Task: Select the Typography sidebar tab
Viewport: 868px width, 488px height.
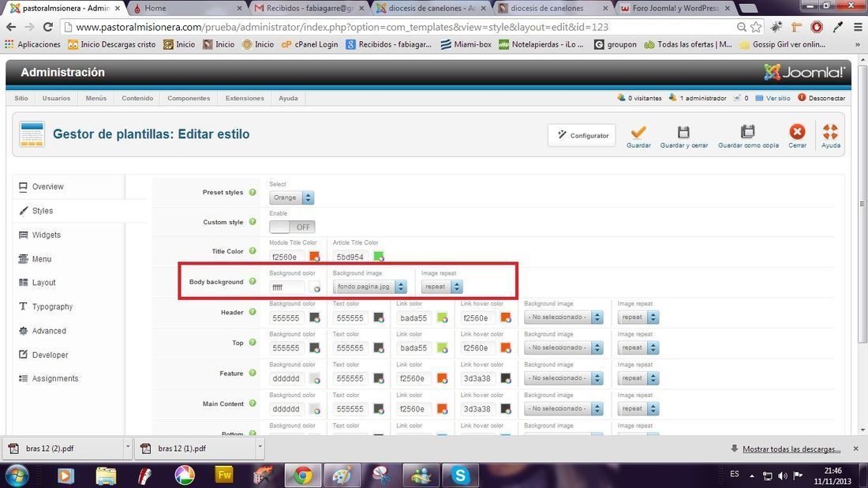Action: [x=69, y=306]
